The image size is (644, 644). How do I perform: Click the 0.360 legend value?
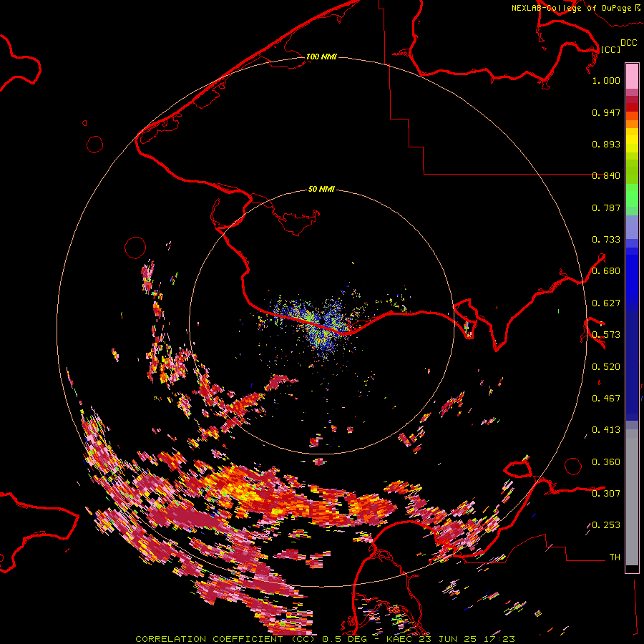pyautogui.click(x=606, y=462)
